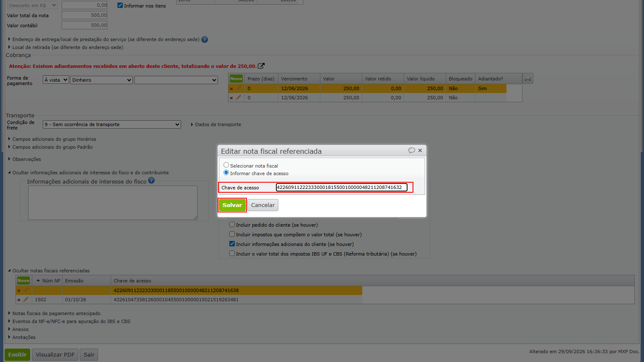Click the printer icon beside payment table
The height and width of the screenshot is (362, 644).
coord(528,79)
